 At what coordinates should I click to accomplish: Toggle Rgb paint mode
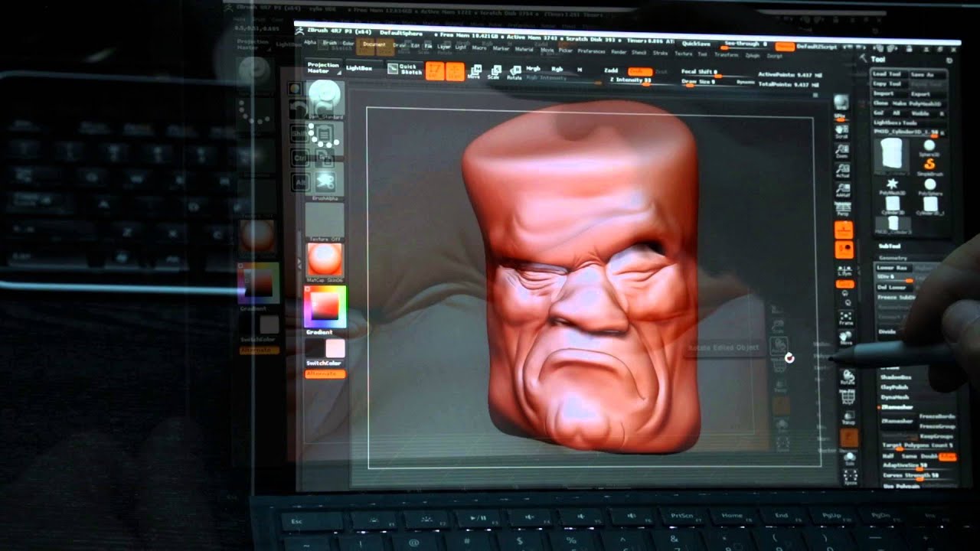[557, 70]
